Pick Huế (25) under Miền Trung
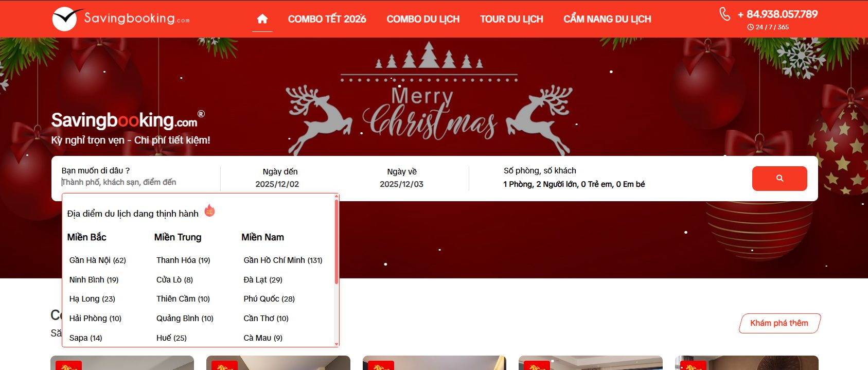Image resolution: width=868 pixels, height=370 pixels. pyautogui.click(x=171, y=338)
